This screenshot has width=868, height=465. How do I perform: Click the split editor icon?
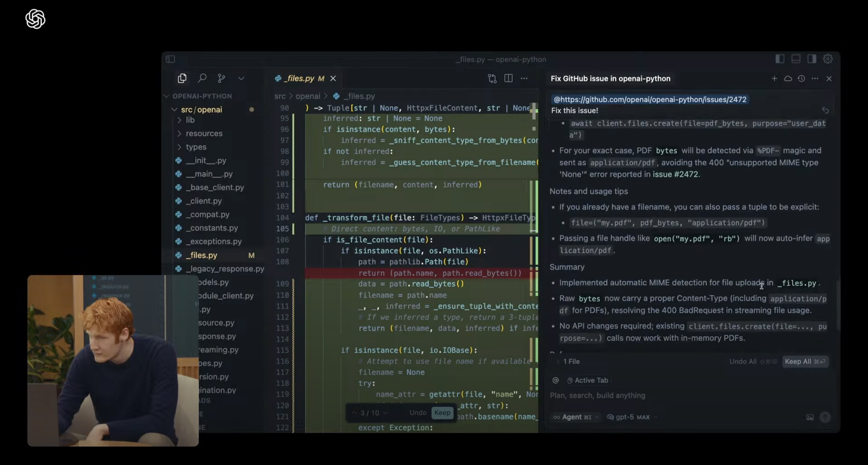508,78
